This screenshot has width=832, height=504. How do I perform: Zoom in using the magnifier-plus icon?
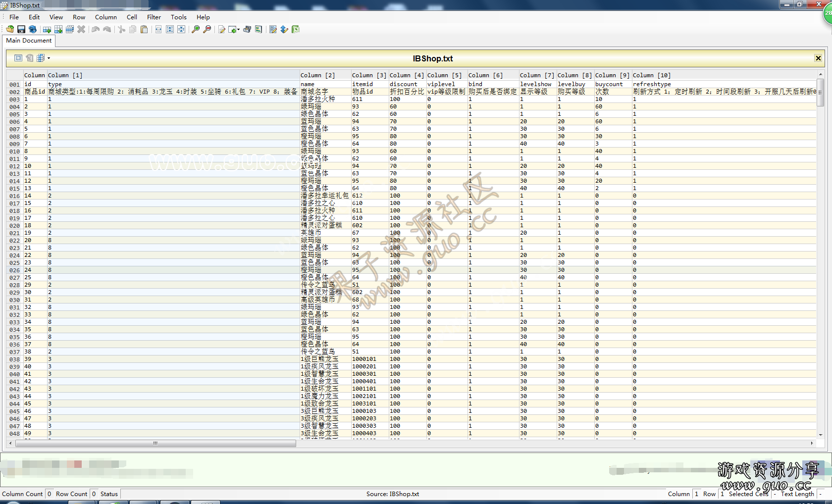tap(196, 29)
